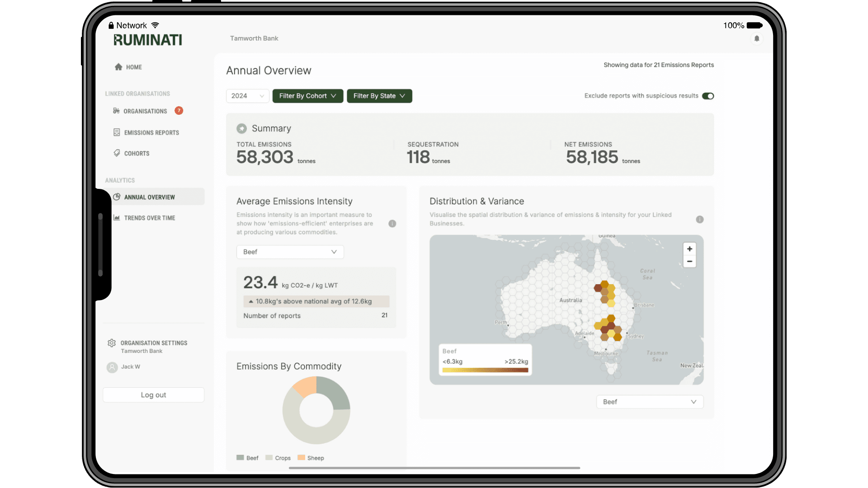
Task: Open Emissions Reports from the sidebar
Action: tap(118, 132)
